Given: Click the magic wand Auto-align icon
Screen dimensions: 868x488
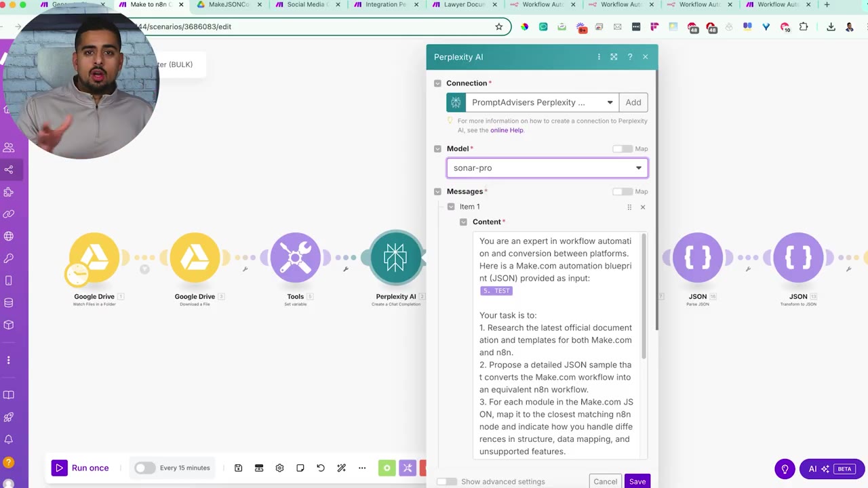Looking at the screenshot, I should pyautogui.click(x=341, y=468).
